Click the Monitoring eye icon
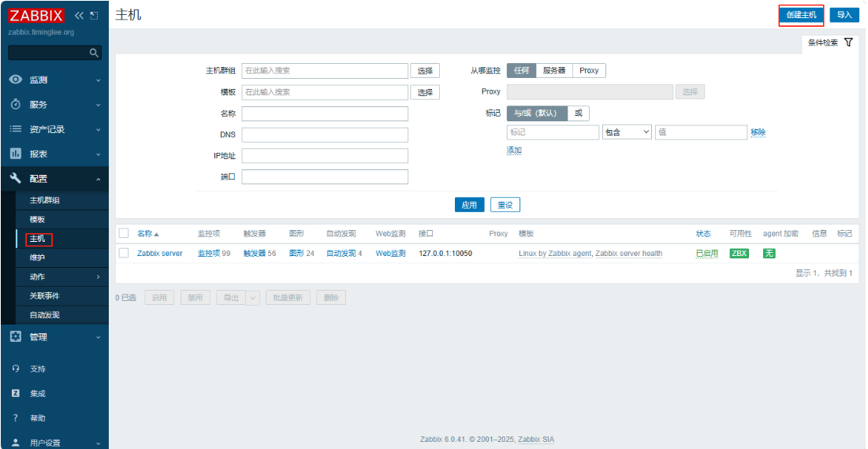 pos(16,80)
